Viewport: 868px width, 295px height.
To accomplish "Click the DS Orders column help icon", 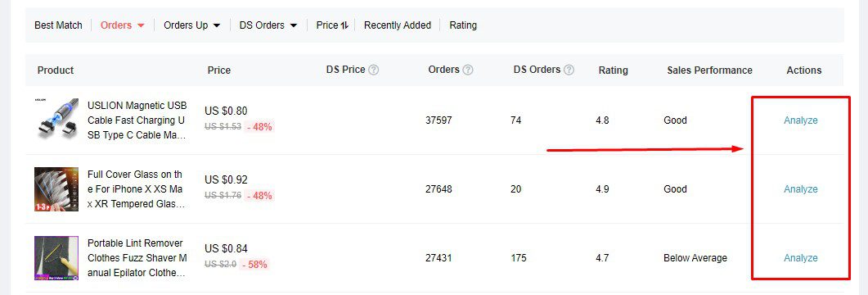I will point(569,70).
